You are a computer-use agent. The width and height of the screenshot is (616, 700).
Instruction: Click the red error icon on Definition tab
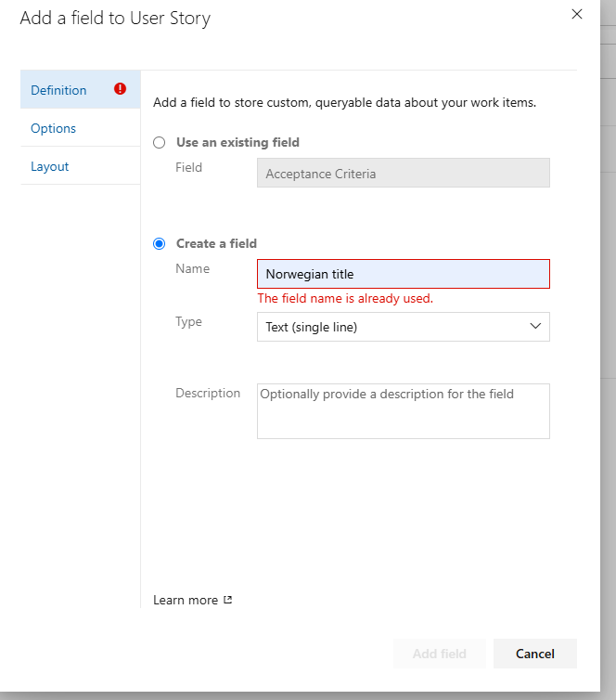click(120, 89)
